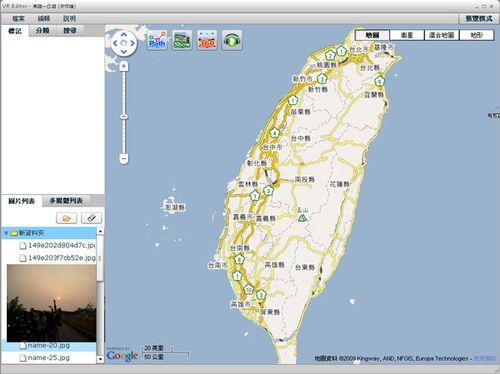500x374 pixels.
Task: Select file name-25.jpg
Action: (x=49, y=358)
